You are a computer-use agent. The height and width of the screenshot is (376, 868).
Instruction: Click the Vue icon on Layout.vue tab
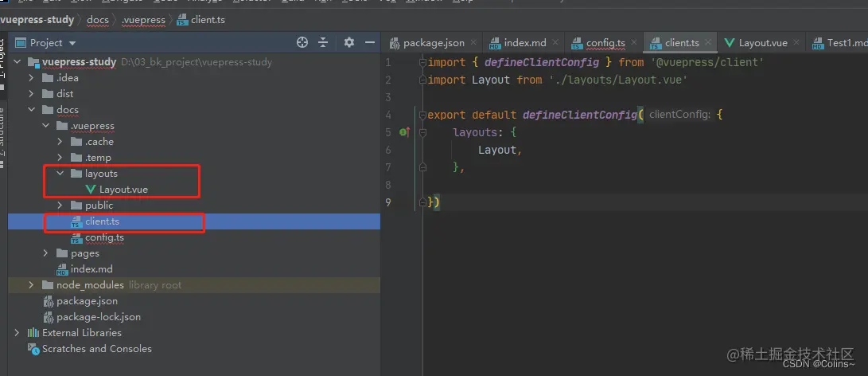(730, 43)
